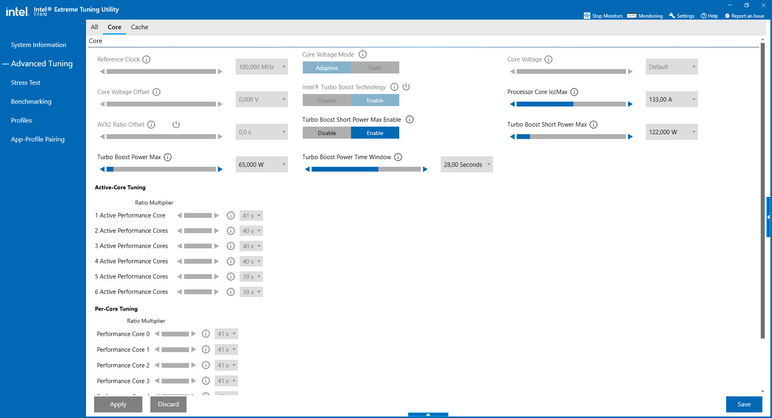
Task: Open Turbo Boost Power Max value dropdown
Action: coord(261,165)
